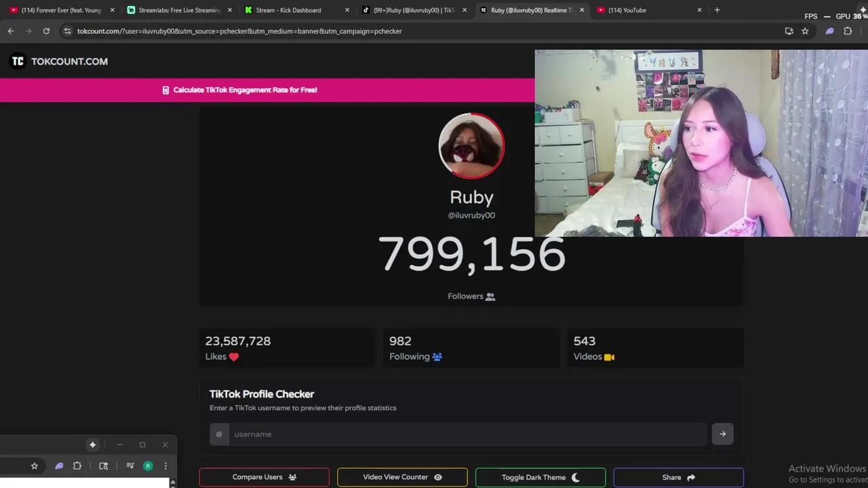
Task: Click the red heart Likes icon
Action: point(234,357)
